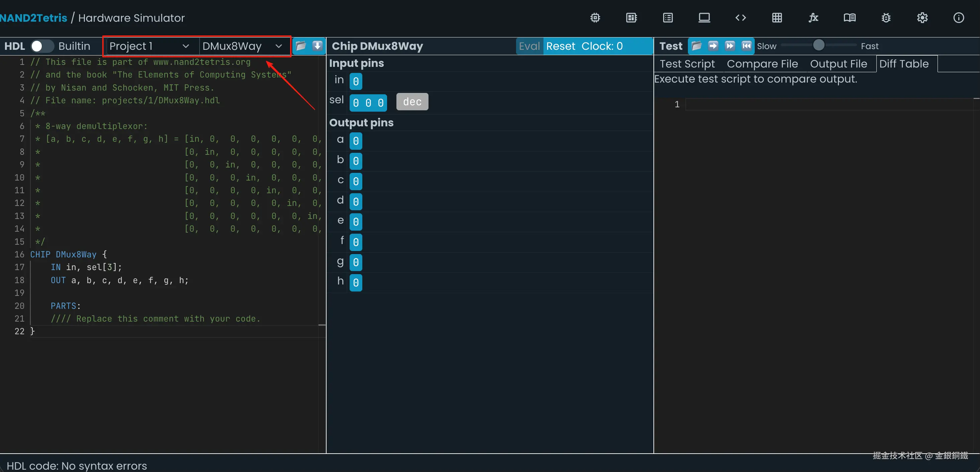Click the fx icon in the header

coord(813,18)
